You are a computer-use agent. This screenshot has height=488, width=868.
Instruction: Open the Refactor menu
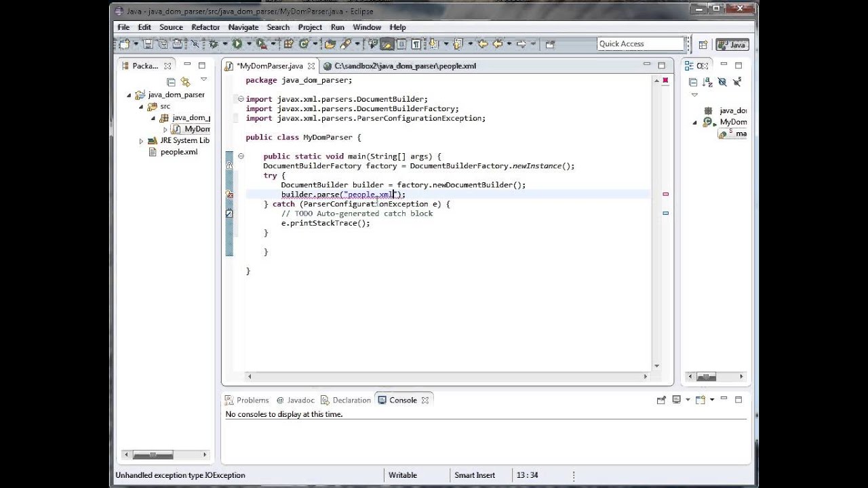pyautogui.click(x=205, y=27)
